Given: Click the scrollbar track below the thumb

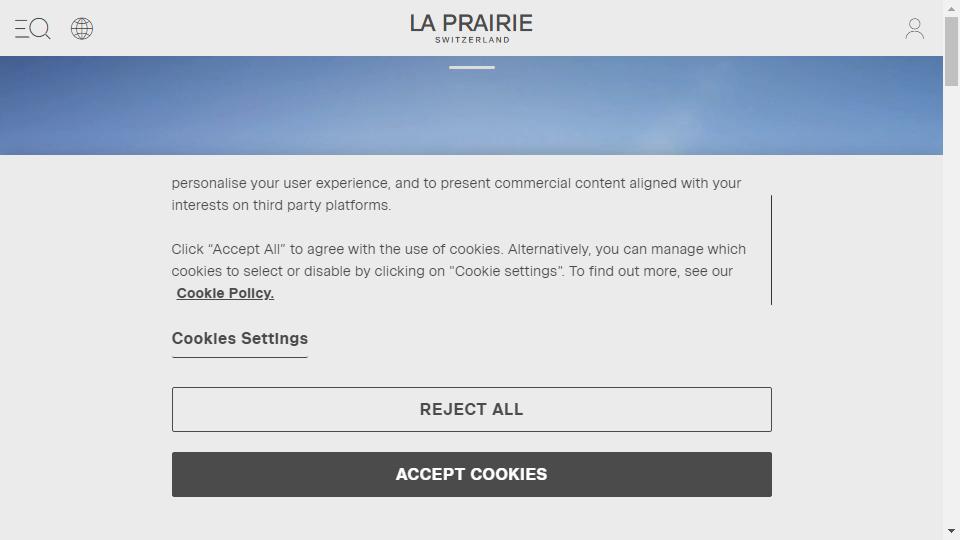Looking at the screenshot, I should coord(951,306).
